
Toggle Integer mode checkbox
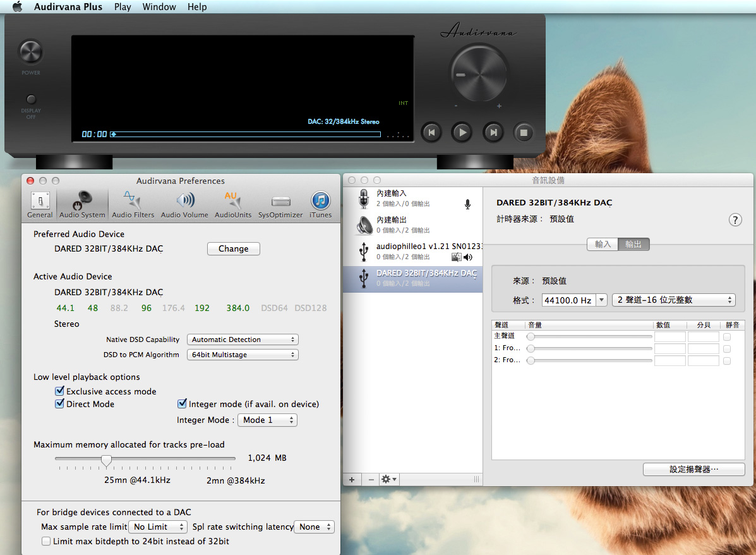pyautogui.click(x=183, y=403)
